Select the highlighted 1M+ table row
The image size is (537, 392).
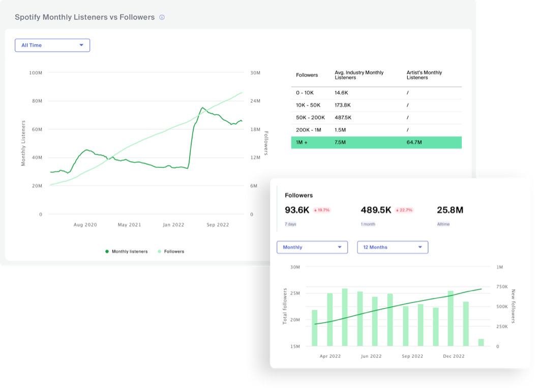[x=376, y=142]
